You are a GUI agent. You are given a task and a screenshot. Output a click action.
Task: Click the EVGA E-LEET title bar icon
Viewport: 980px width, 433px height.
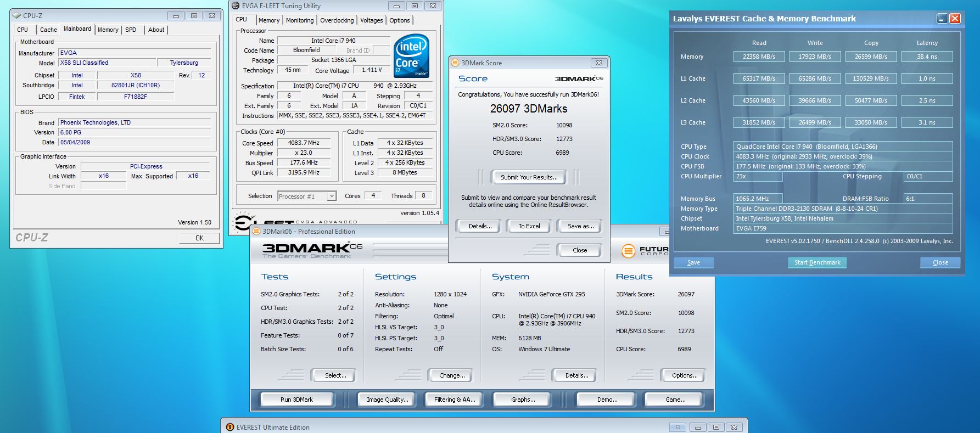pos(236,6)
